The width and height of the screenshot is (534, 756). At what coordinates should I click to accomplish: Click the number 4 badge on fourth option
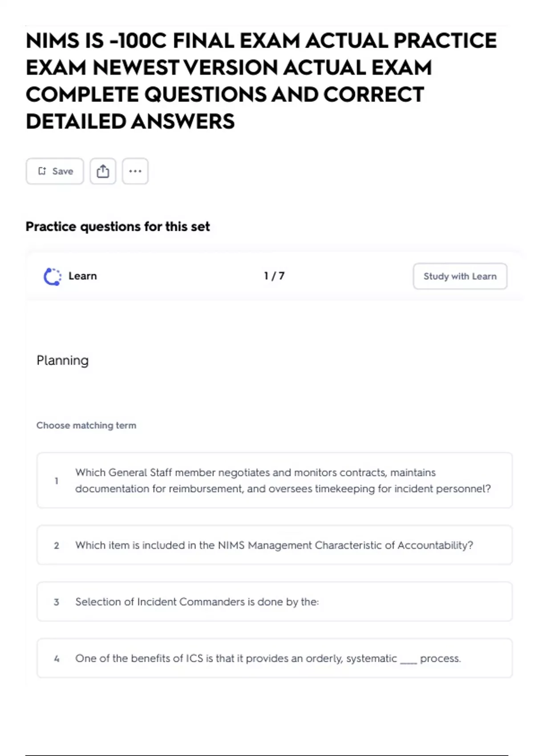(57, 659)
